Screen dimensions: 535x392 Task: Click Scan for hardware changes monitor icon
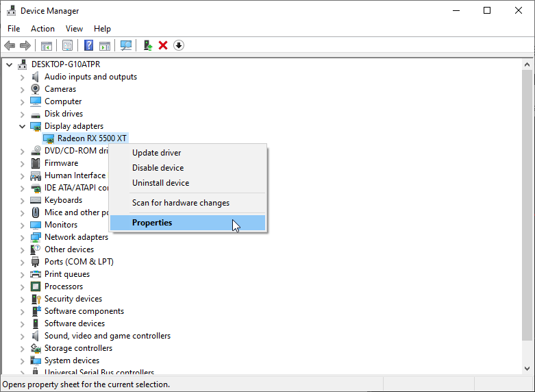tap(126, 45)
